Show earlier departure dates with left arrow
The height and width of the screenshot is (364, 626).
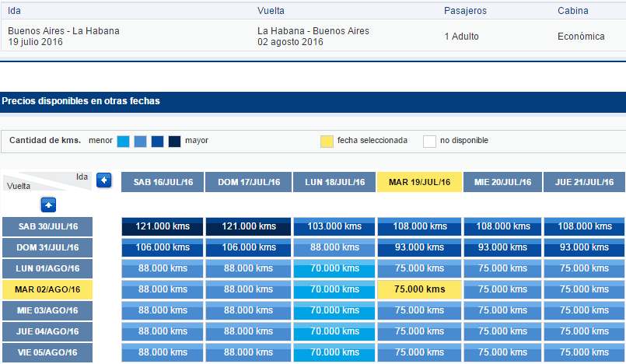103,180
